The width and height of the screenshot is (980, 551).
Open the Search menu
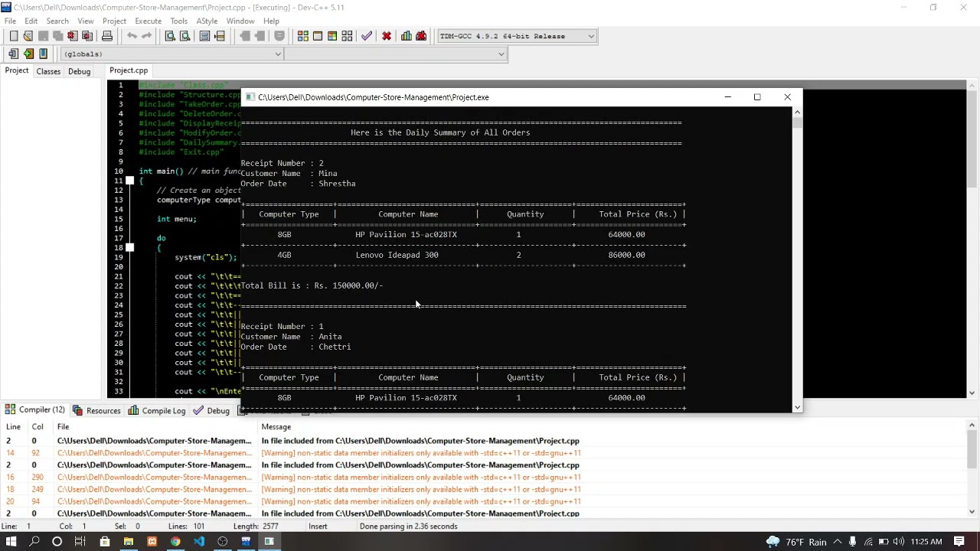click(x=57, y=21)
